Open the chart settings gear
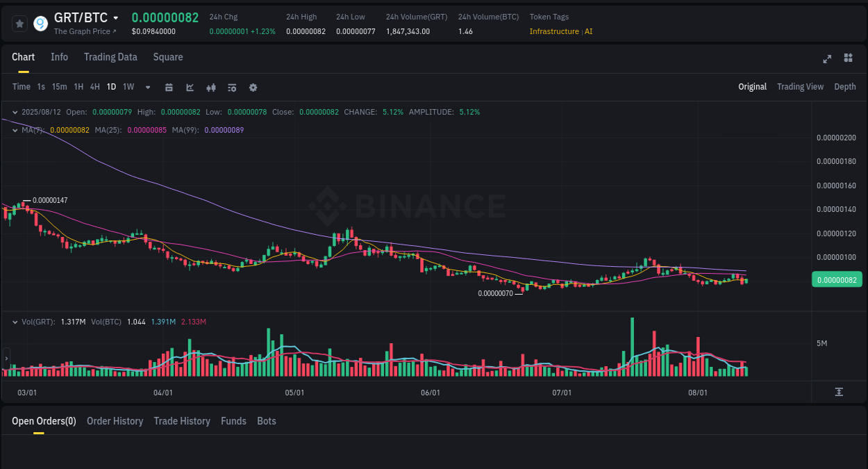The image size is (868, 469). (253, 87)
